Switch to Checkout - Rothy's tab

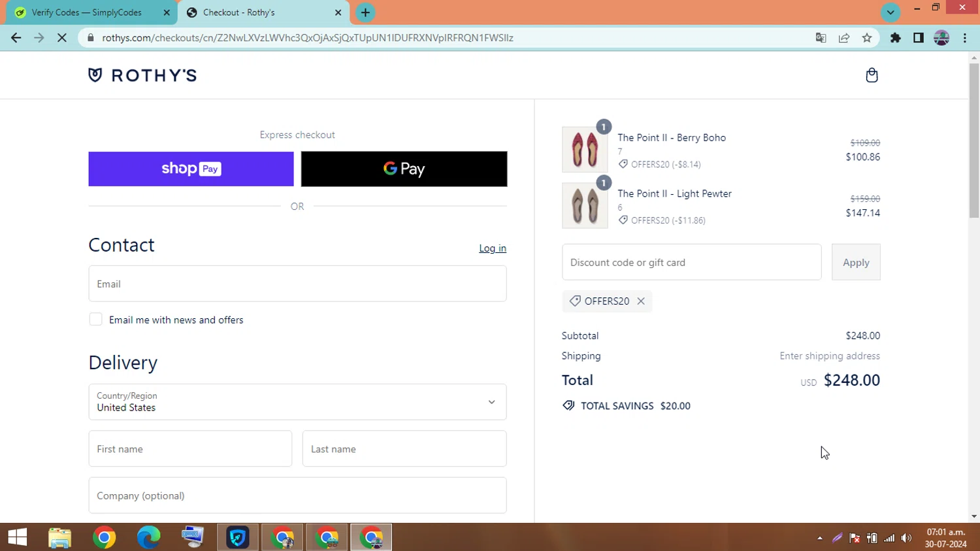pos(263,12)
